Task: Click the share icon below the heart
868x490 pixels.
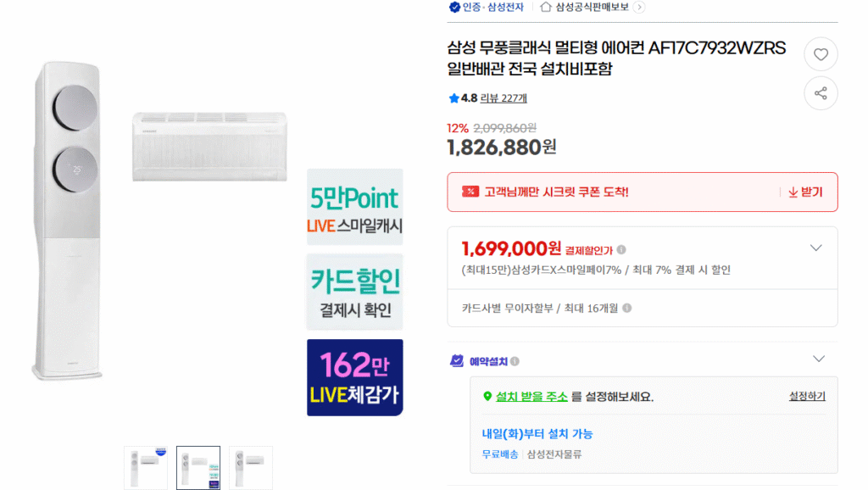Action: 821,93
